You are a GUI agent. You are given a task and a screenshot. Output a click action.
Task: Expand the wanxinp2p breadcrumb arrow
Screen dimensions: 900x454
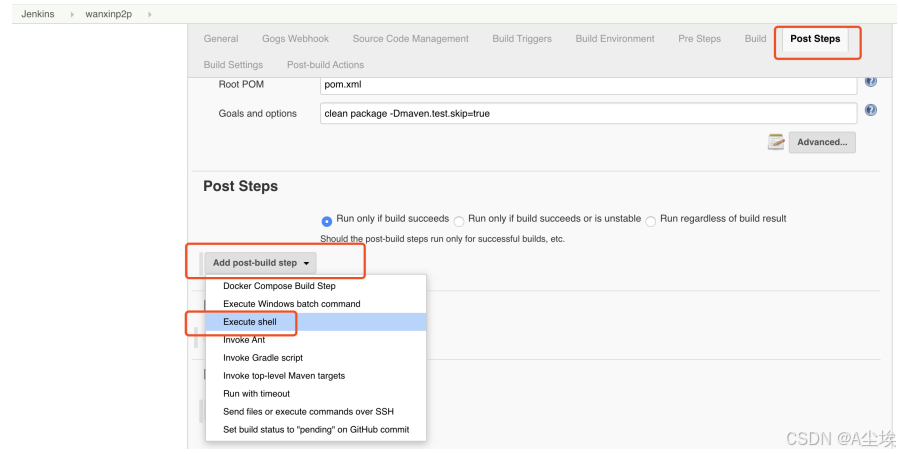point(149,14)
